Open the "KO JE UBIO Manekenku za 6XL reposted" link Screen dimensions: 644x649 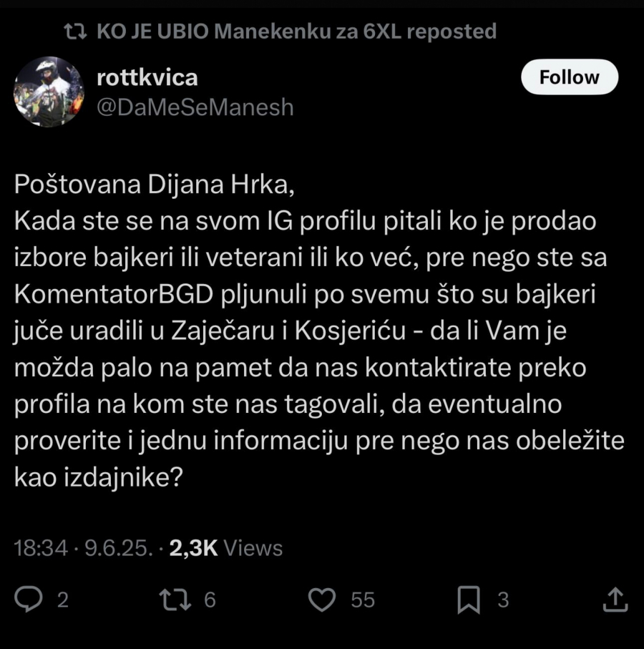(296, 31)
